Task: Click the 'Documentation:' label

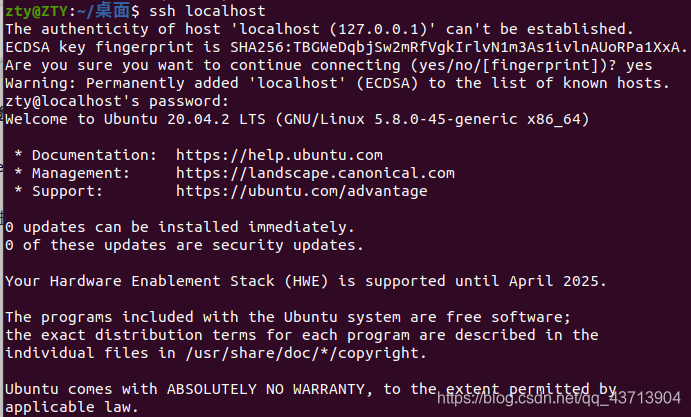Action: point(94,155)
